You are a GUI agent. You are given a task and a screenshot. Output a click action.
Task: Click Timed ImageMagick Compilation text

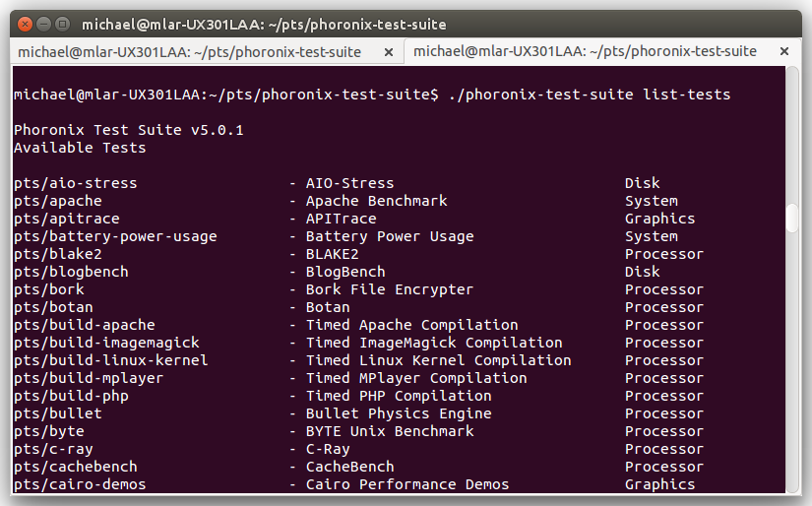[434, 343]
